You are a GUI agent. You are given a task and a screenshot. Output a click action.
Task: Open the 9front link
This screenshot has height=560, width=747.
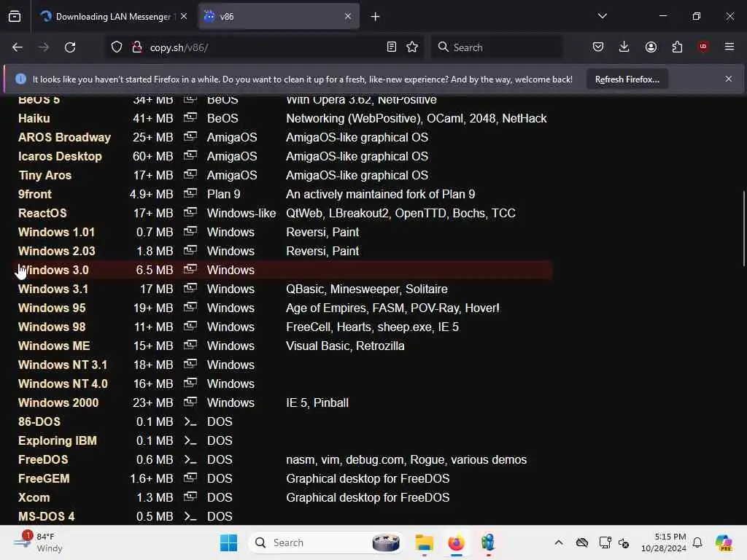pyautogui.click(x=35, y=194)
